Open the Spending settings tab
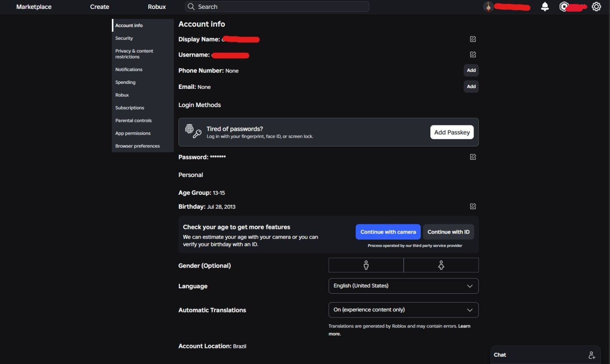Viewport: 610px width, 364px height. [143, 82]
